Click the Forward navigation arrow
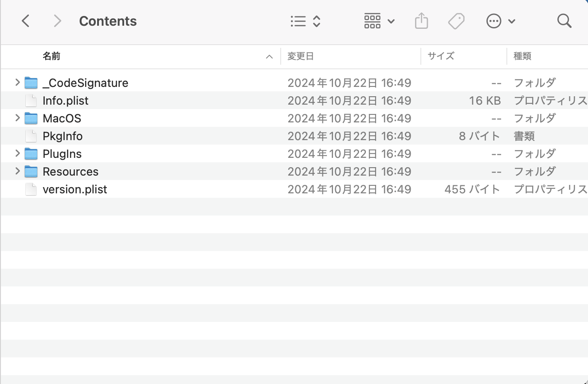The height and width of the screenshot is (384, 588). pyautogui.click(x=57, y=21)
